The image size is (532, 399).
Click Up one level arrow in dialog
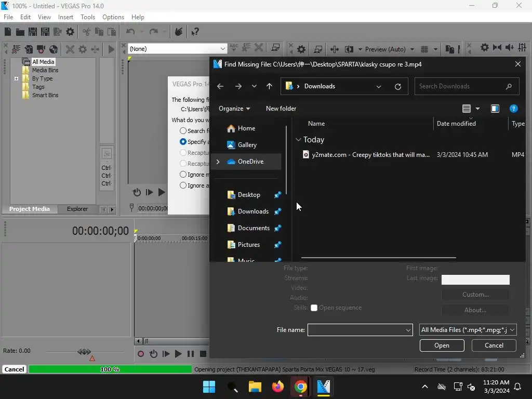pyautogui.click(x=270, y=86)
